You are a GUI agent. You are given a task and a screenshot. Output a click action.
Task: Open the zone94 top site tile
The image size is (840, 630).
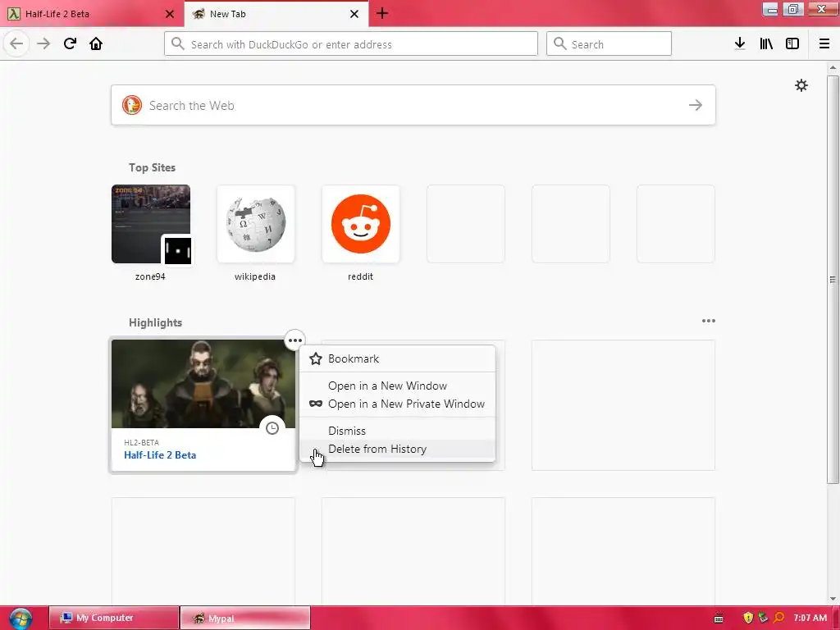(x=151, y=224)
